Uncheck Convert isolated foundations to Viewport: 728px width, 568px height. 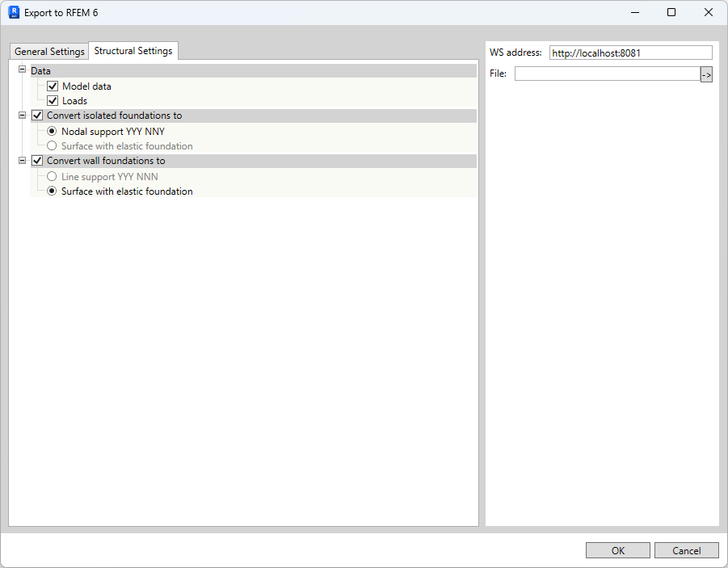(37, 116)
